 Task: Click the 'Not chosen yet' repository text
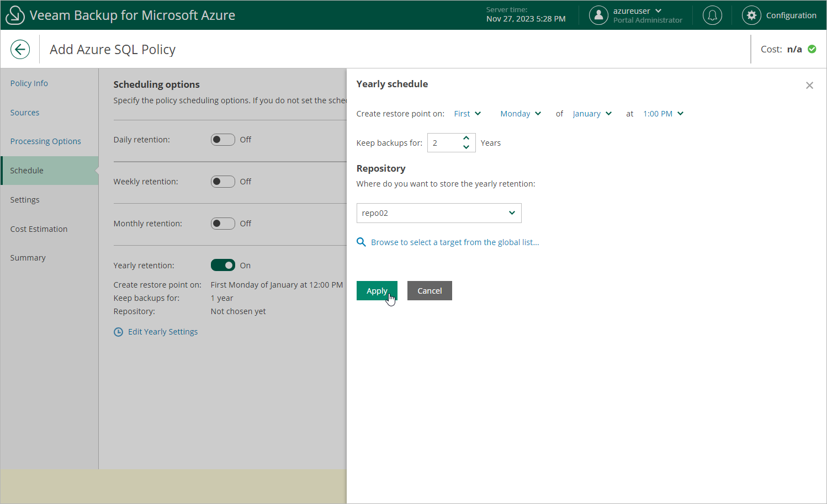click(238, 311)
